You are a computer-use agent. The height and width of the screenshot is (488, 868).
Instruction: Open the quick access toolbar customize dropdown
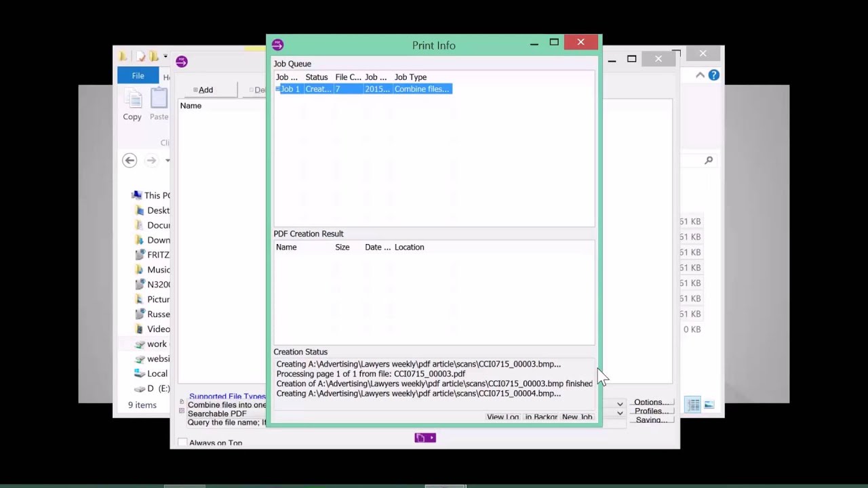(165, 56)
